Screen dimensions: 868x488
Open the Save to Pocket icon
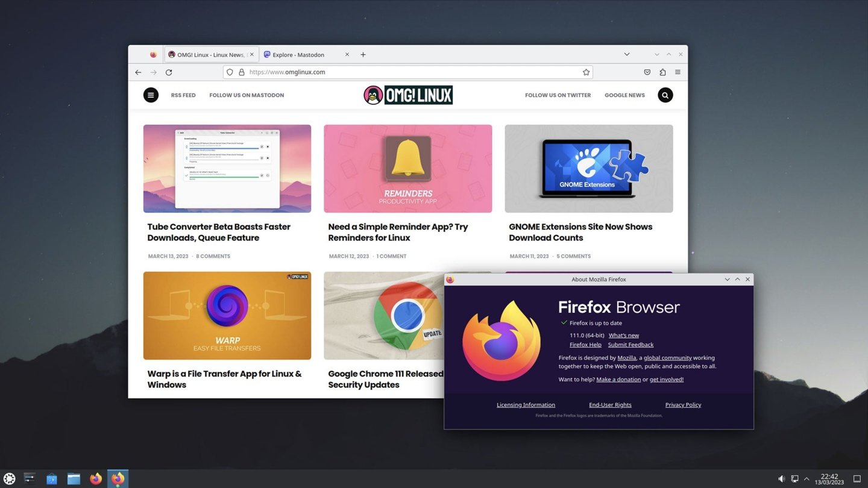pos(647,72)
